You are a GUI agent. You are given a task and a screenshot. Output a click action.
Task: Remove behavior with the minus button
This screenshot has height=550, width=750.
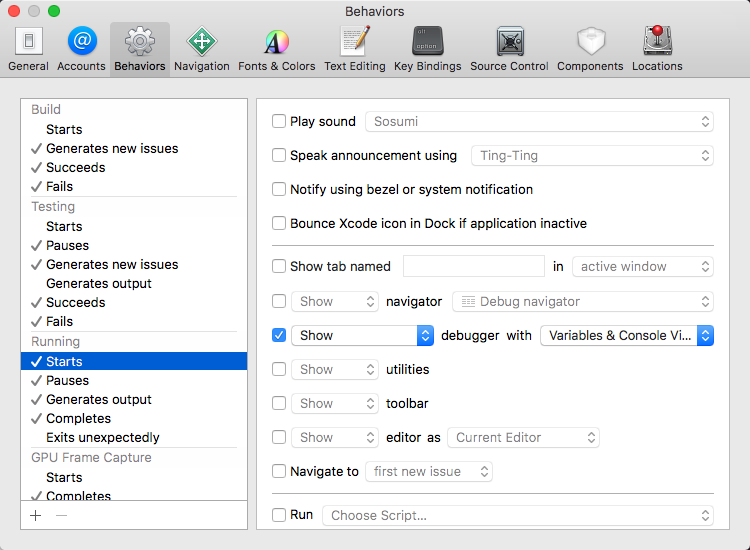pyautogui.click(x=61, y=516)
